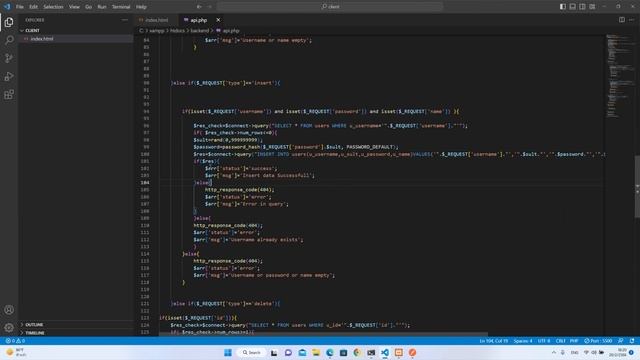Select language mode PHP in status bar
The width and height of the screenshot is (640, 360).
574,341
